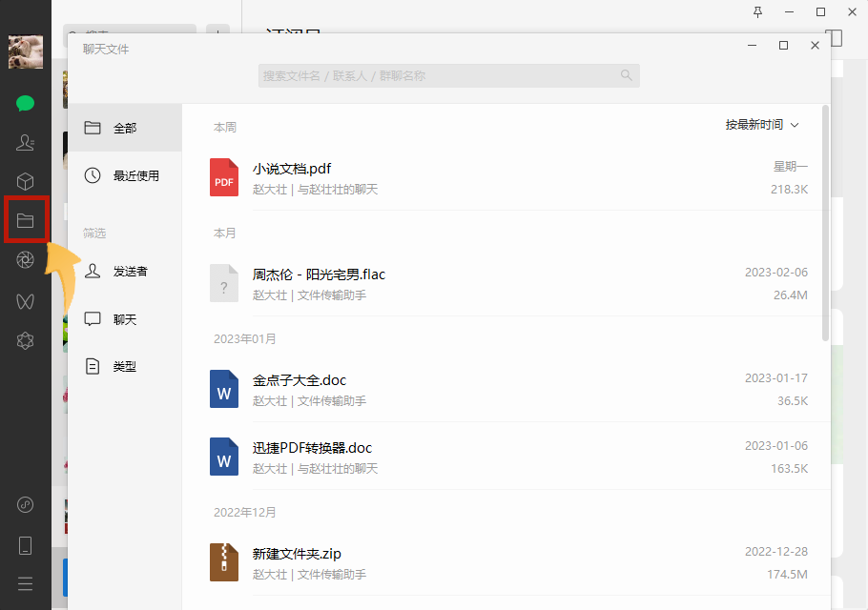Screen dimensions: 868x610
Task: Click the search box in the main WeChat window
Action: point(130,30)
